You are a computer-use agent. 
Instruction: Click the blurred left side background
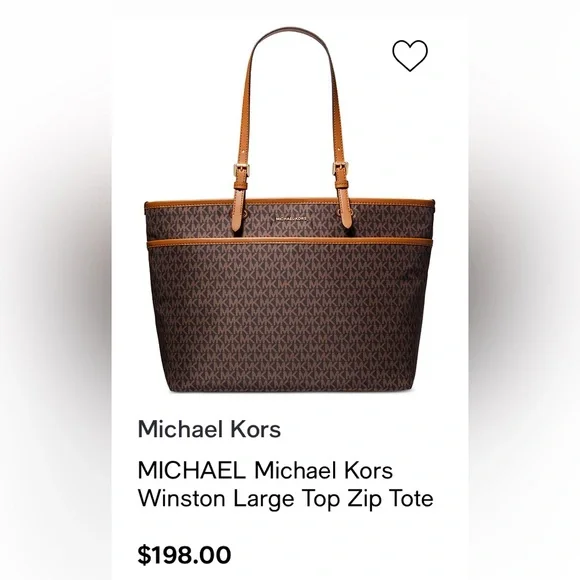(x=55, y=290)
